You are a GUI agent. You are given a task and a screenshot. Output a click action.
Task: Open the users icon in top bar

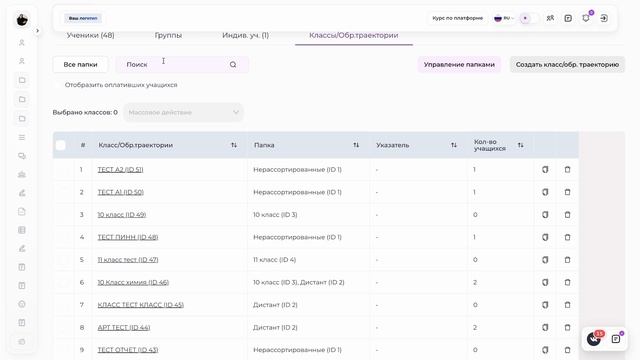click(x=550, y=18)
